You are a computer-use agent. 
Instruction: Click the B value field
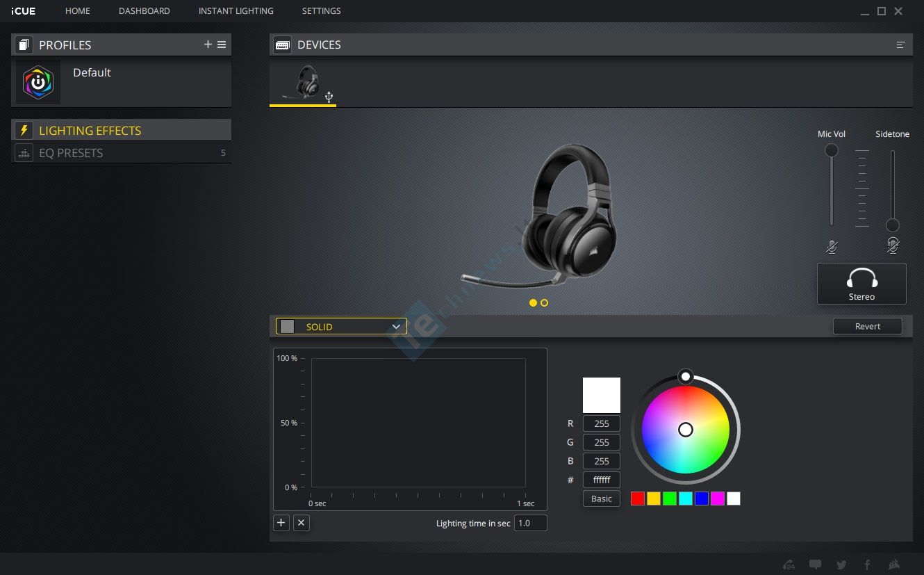pyautogui.click(x=602, y=461)
